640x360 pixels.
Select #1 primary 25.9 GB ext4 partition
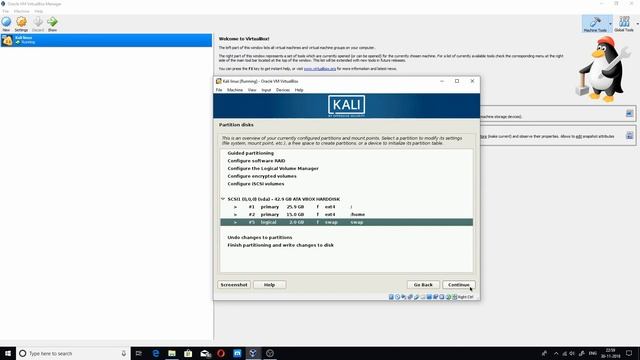coord(347,207)
